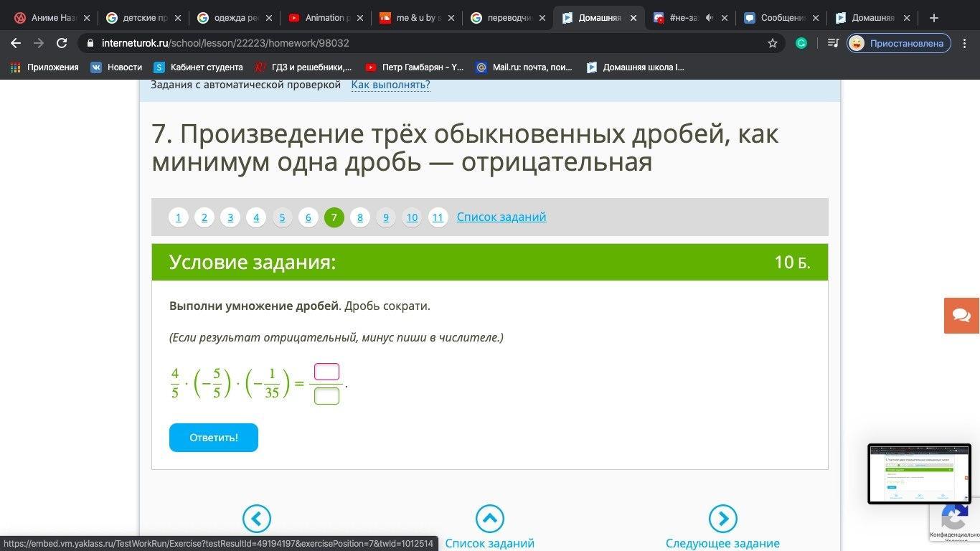Switch to the Animation YouTube tab
The height and width of the screenshot is (551, 980).
[326, 18]
